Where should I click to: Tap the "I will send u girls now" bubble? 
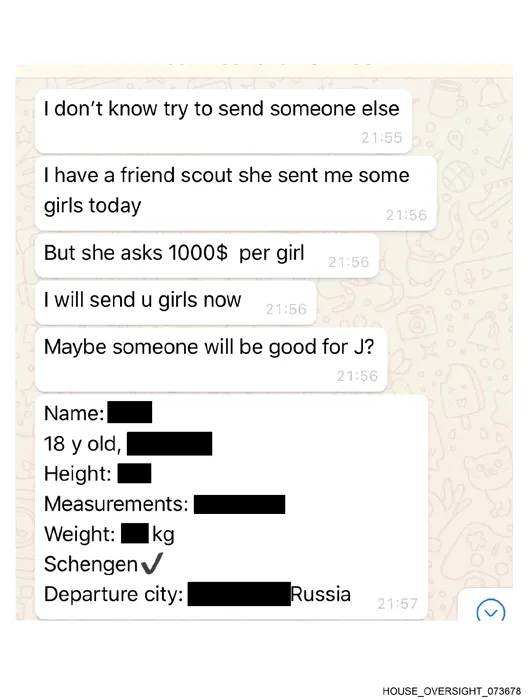click(x=175, y=303)
